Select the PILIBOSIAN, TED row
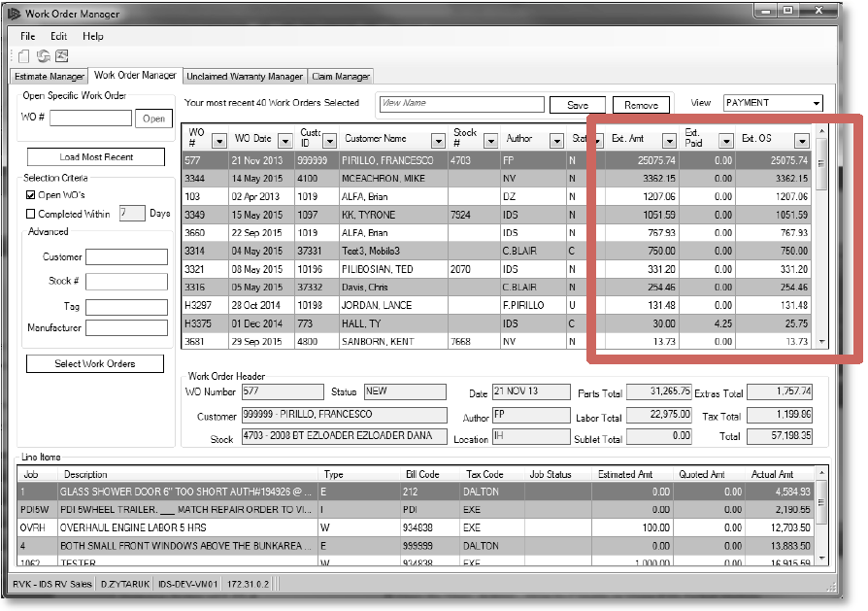Image resolution: width=868 pixels, height=611 pixels. (496, 269)
